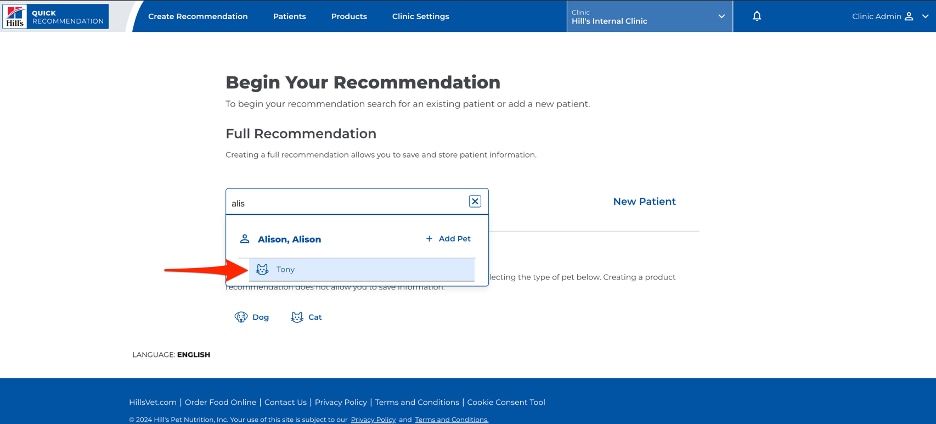The width and height of the screenshot is (936, 424).
Task: Click the cat icon next to Tony
Action: pyautogui.click(x=262, y=269)
